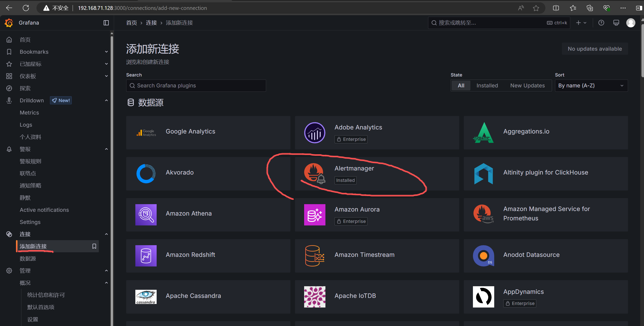Open Metrics under Drilldown

(x=29, y=112)
